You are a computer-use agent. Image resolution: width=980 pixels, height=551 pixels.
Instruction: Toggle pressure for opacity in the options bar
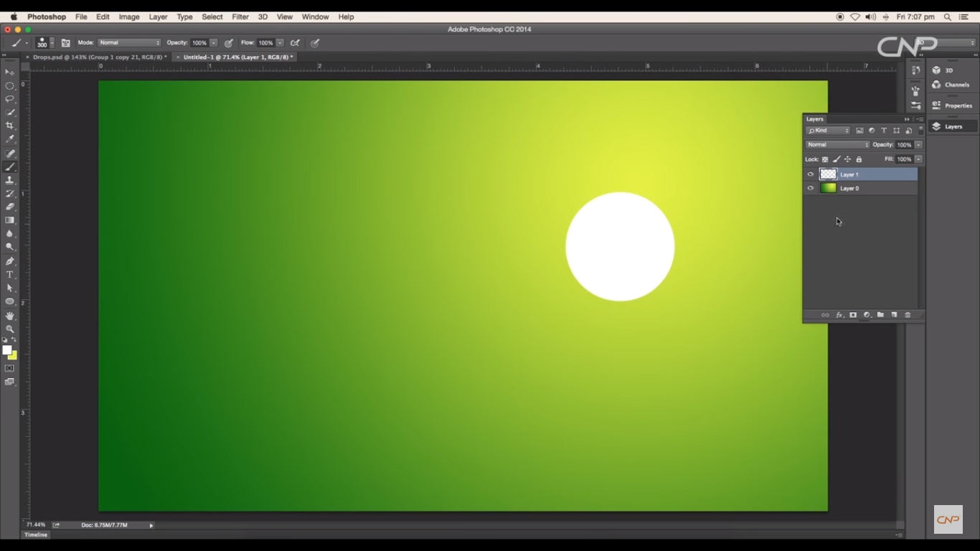pos(229,43)
